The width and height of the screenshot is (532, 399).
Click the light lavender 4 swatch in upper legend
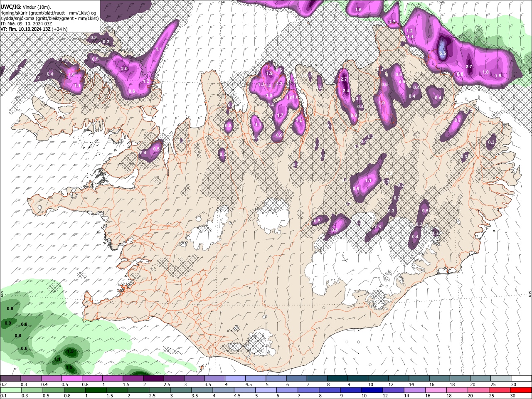[235, 379]
